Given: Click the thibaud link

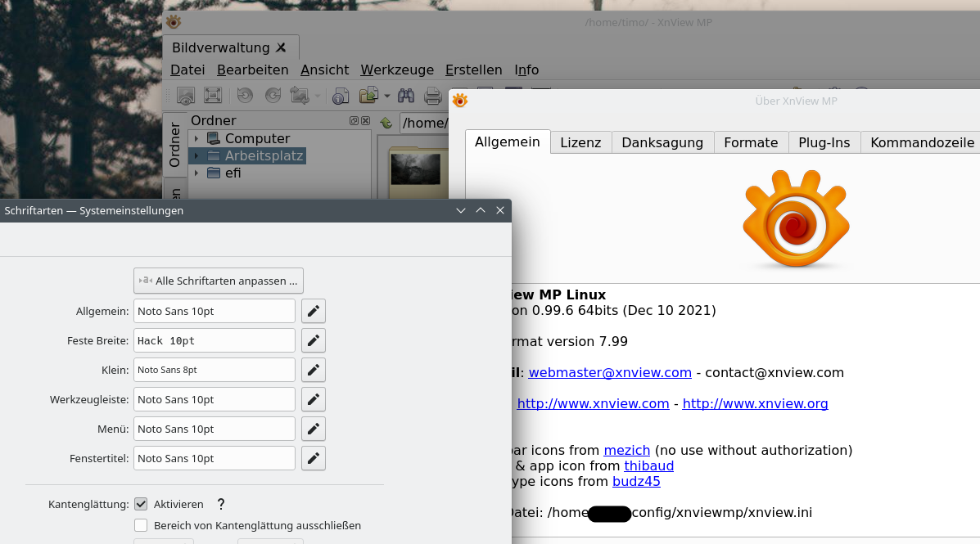Looking at the screenshot, I should [648, 466].
